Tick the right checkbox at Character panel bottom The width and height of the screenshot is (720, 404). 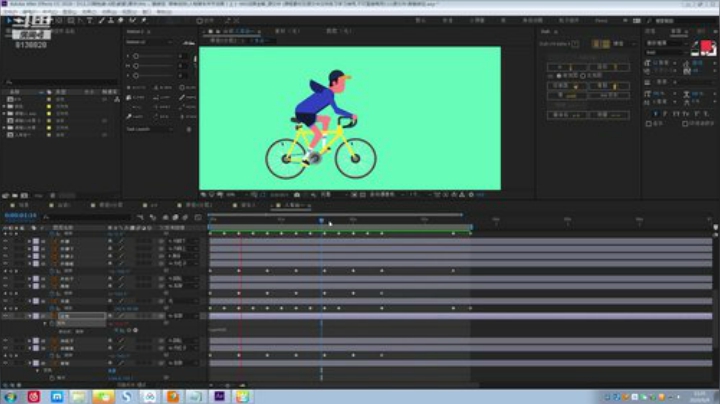pos(685,123)
